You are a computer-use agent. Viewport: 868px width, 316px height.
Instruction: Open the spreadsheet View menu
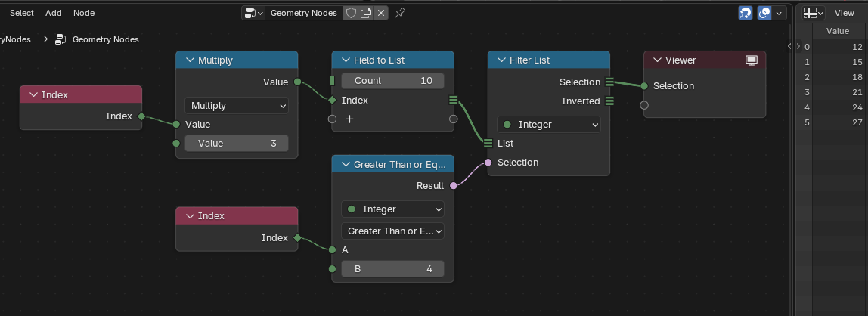(845, 13)
